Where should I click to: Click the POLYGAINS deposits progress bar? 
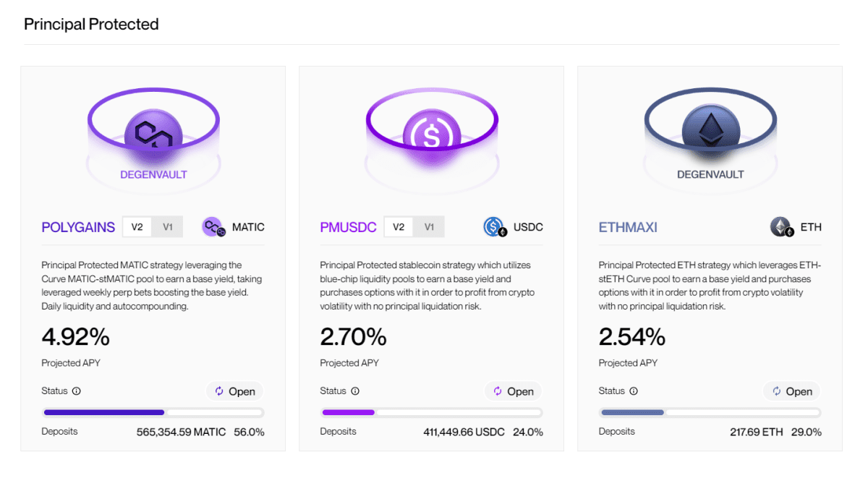(153, 413)
